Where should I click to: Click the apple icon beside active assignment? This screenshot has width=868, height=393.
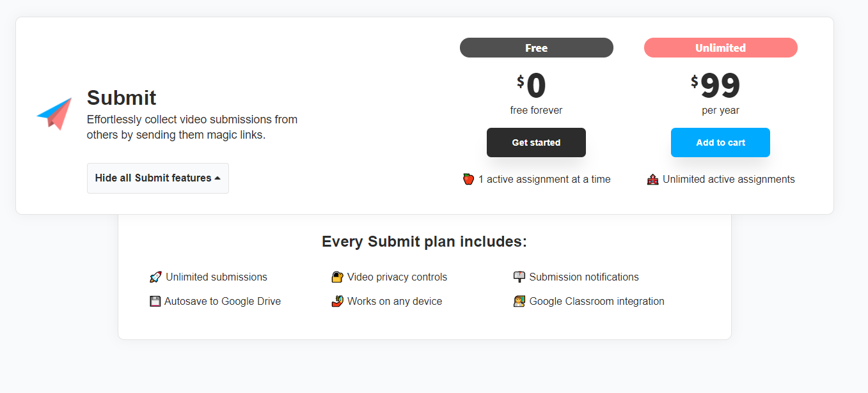(x=468, y=179)
